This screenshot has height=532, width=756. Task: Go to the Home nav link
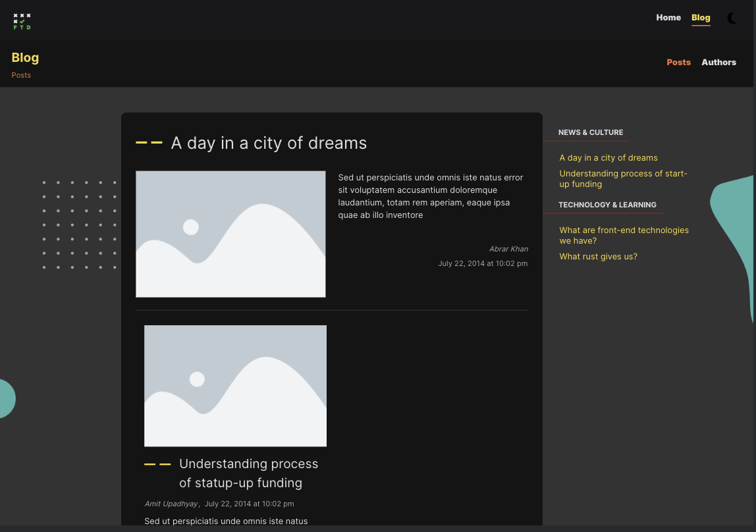click(x=668, y=17)
